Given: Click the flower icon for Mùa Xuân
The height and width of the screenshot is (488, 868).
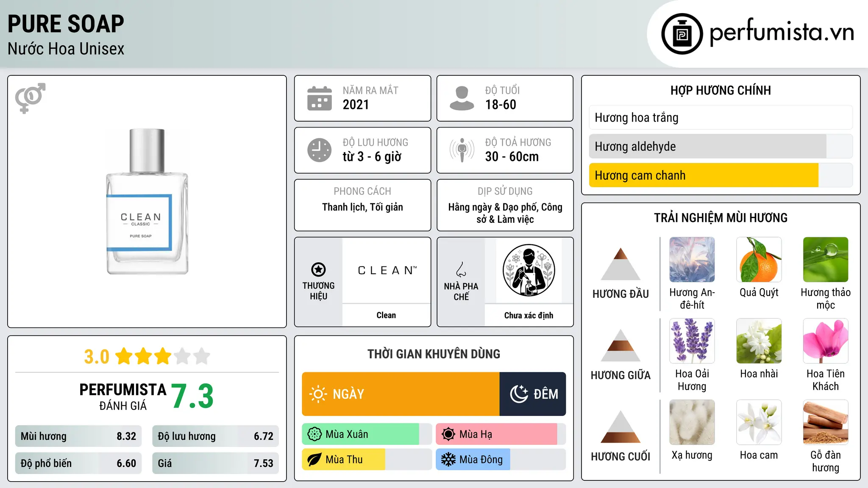Looking at the screenshot, I should point(314,434).
